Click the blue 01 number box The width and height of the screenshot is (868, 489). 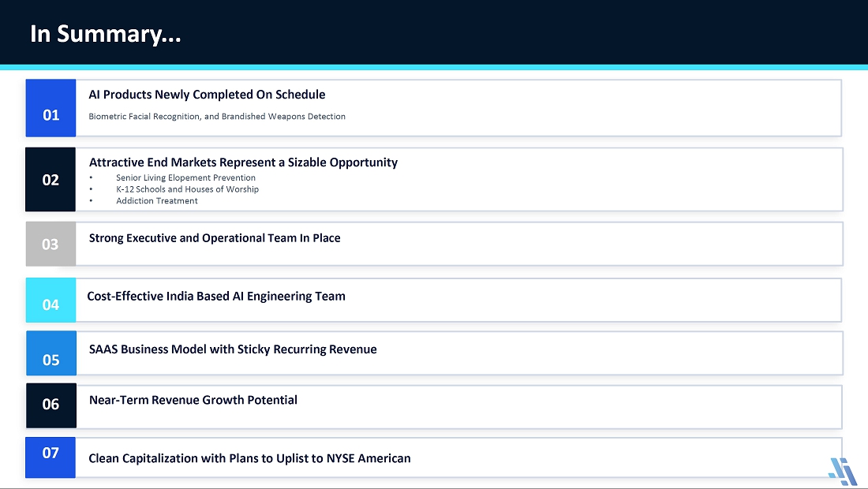tap(51, 108)
